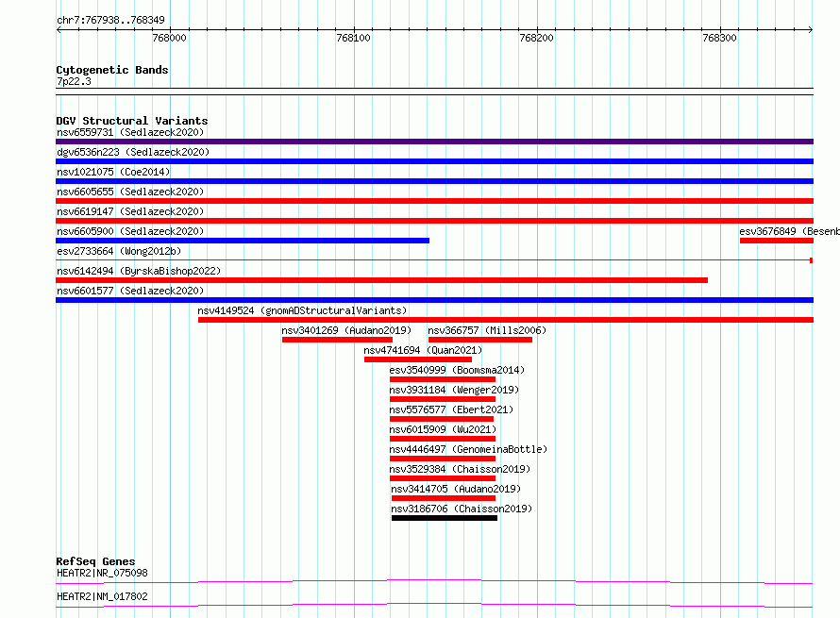Viewport: 840px width, 618px height.
Task: Open nsv6605900 (Sedlazeck2020) variant label
Action: [130, 231]
